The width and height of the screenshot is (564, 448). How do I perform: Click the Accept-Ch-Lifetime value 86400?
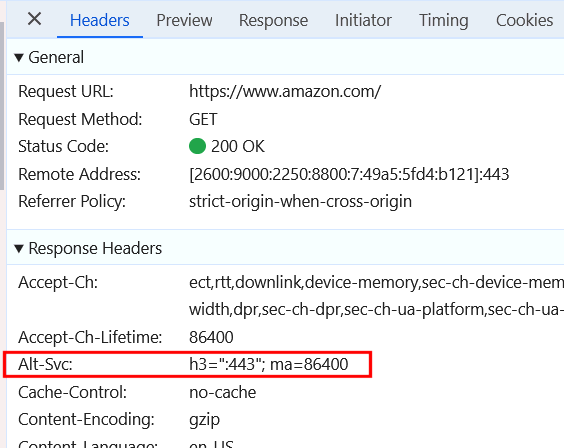pos(211,337)
